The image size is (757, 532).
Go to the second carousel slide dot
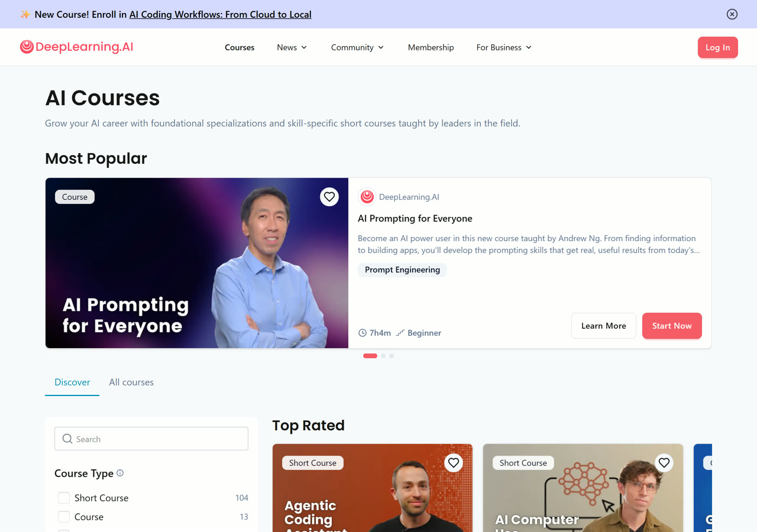pos(383,356)
